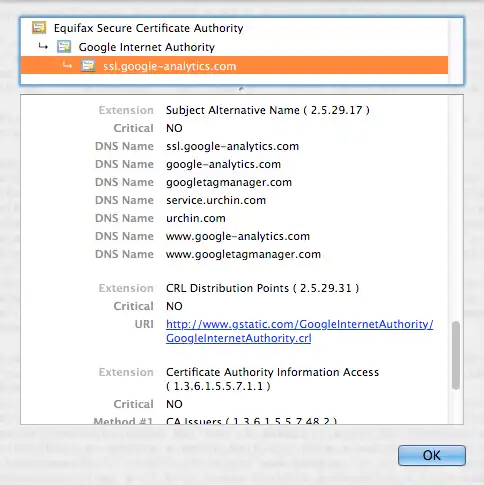Image resolution: width=484 pixels, height=485 pixels.
Task: Click Subject Alternative Name extension text
Action: (268, 110)
